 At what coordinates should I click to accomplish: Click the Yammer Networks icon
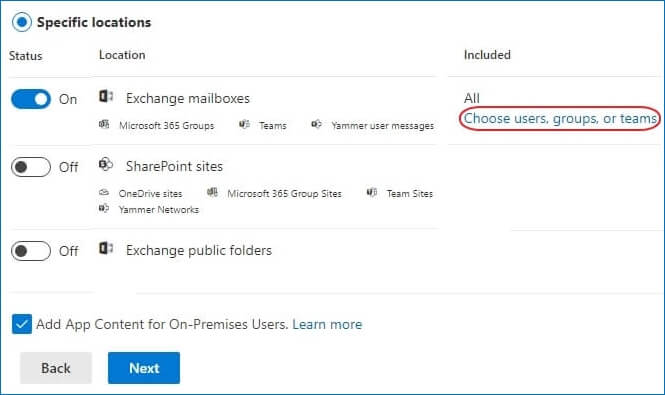click(x=104, y=208)
